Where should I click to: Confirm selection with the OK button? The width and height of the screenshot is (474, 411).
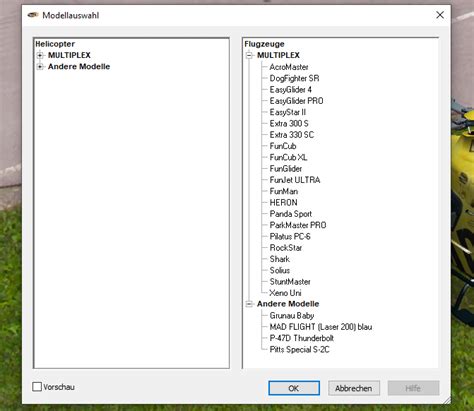click(x=294, y=388)
